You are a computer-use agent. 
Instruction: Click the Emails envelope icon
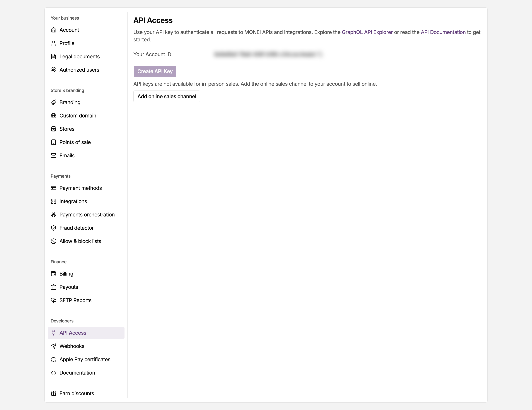[54, 156]
